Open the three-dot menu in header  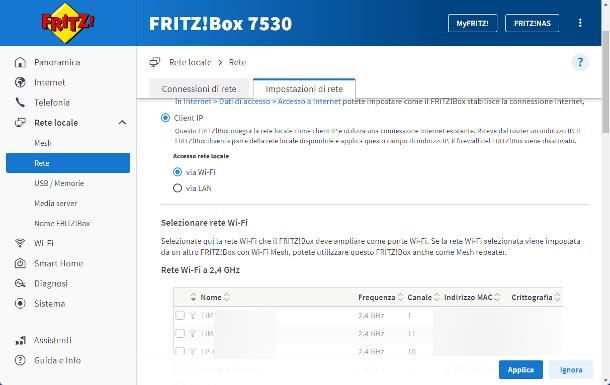click(580, 23)
